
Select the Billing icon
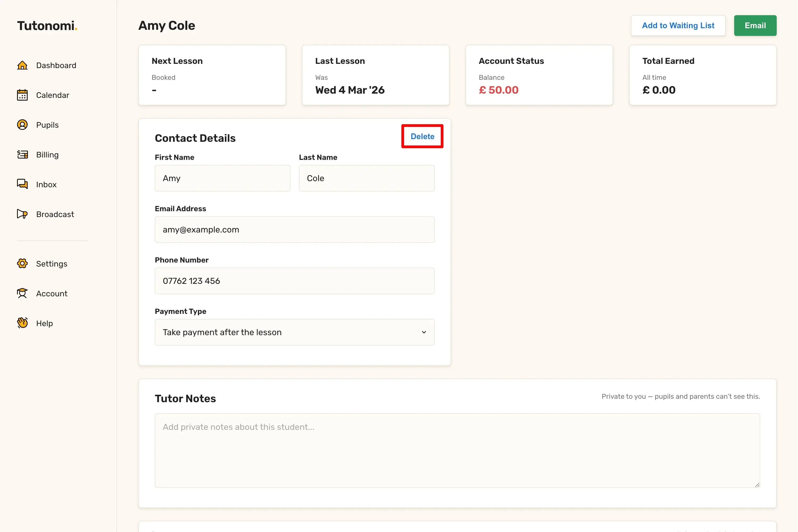coord(22,155)
